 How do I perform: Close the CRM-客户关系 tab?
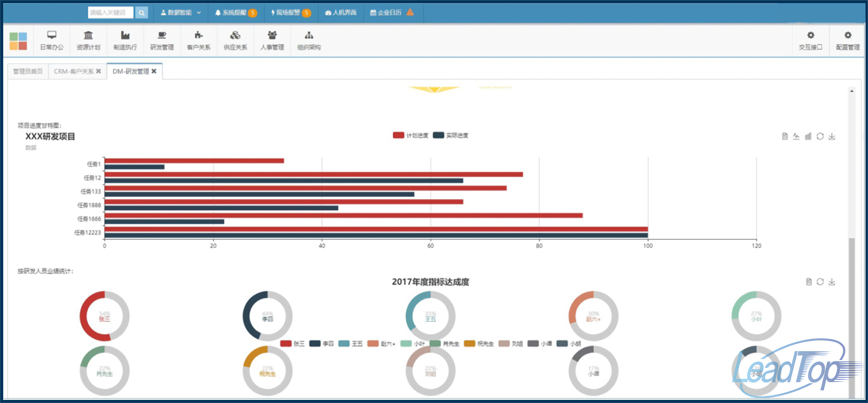pyautogui.click(x=98, y=71)
